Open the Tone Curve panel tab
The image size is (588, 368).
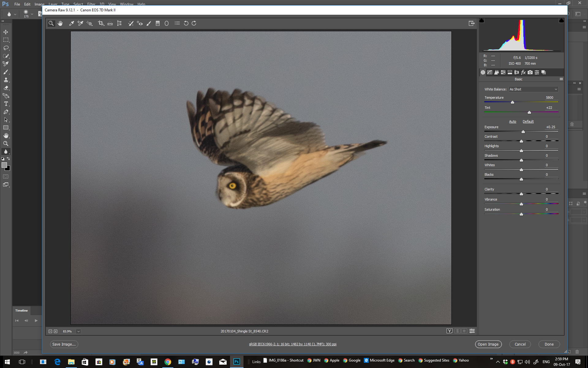pyautogui.click(x=490, y=72)
